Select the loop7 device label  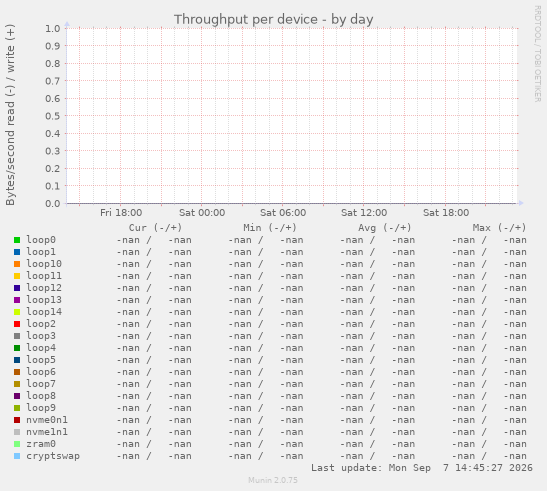[x=41, y=384]
